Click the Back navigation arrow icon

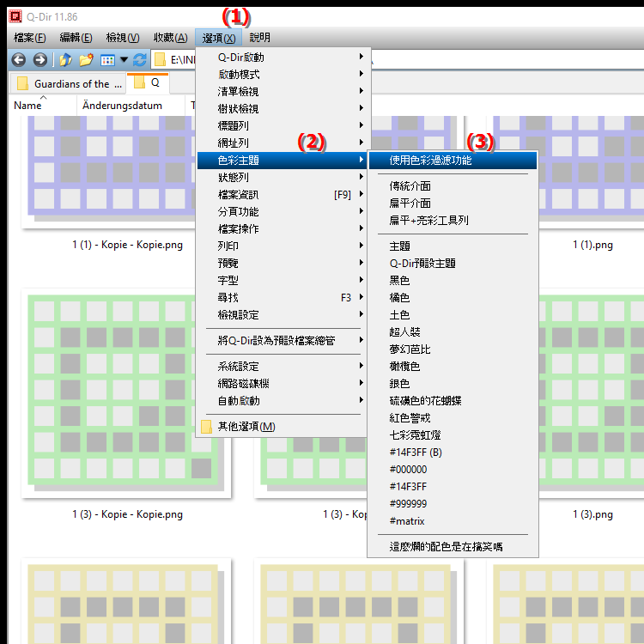(19, 60)
